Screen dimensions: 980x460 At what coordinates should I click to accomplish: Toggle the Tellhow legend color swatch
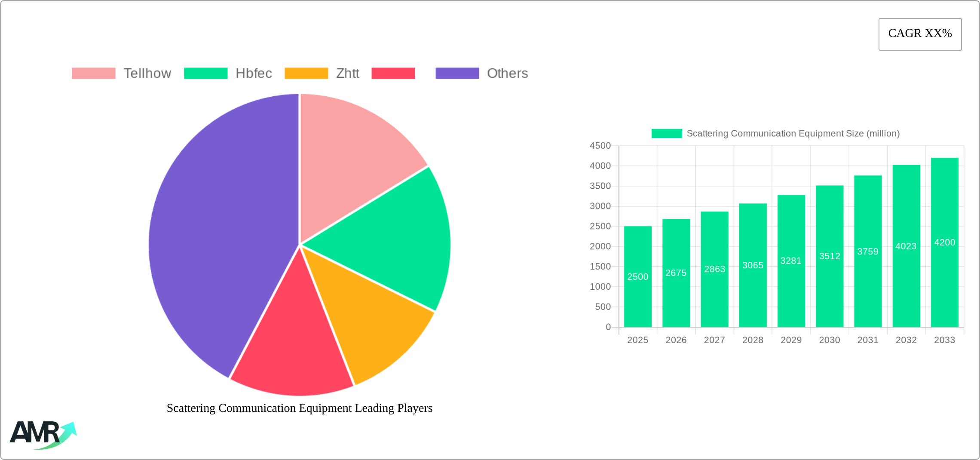[94, 74]
